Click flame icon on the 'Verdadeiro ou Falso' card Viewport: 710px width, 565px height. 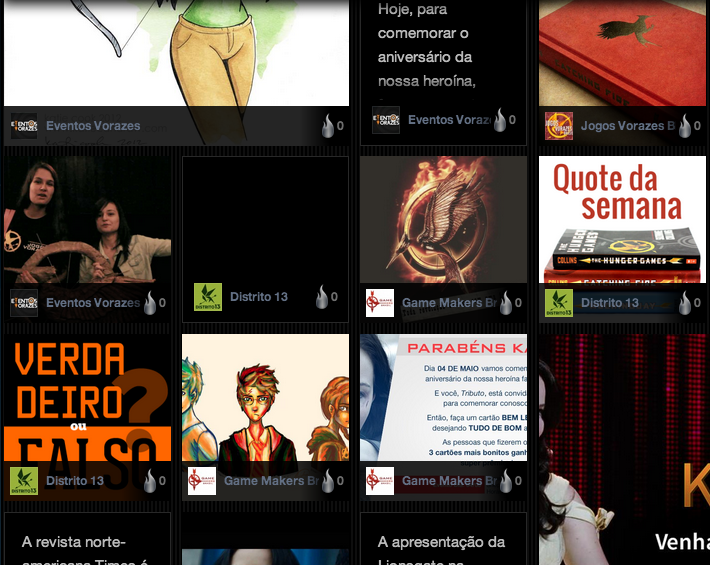tap(150, 481)
